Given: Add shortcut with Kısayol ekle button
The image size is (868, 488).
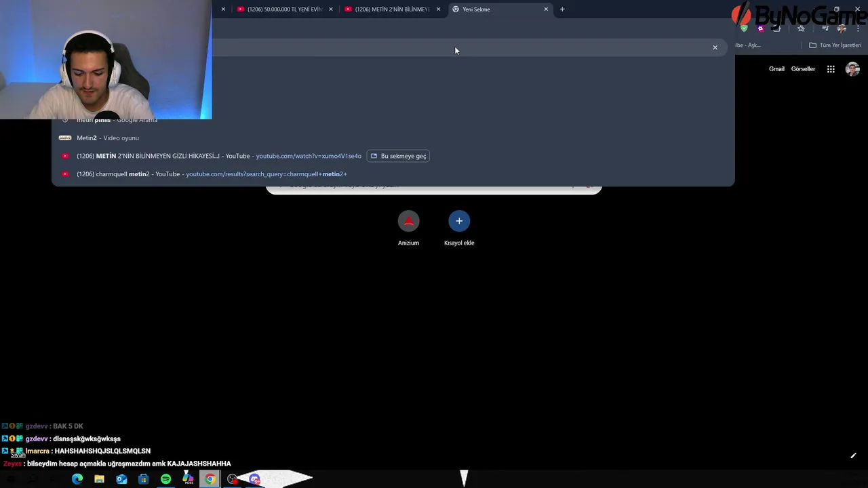Looking at the screenshot, I should (x=459, y=228).
